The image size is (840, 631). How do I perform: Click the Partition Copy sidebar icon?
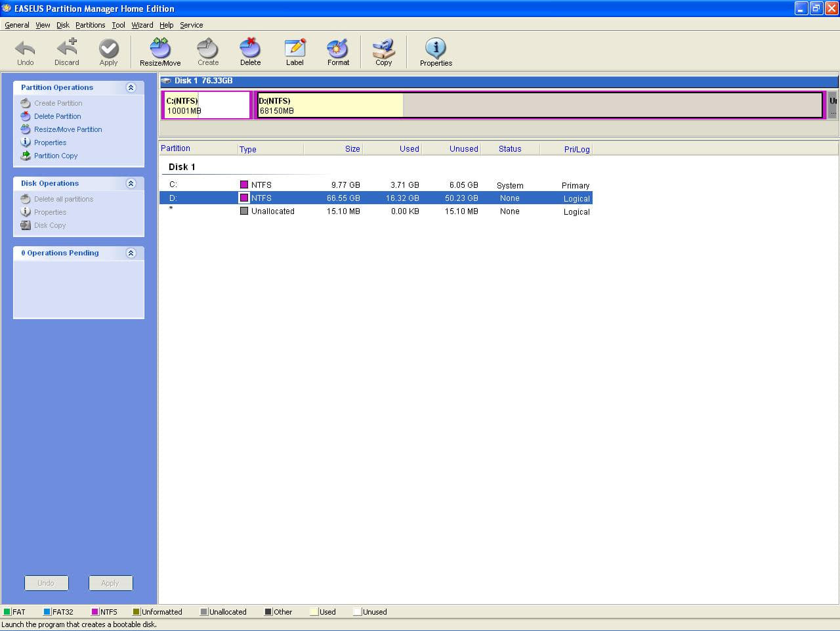tap(26, 156)
